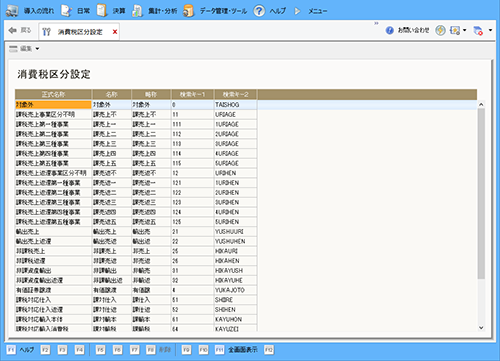The image size is (500, 361).
Task: Select the 課税売上返還第五種事業 row name
Action: tap(53, 222)
